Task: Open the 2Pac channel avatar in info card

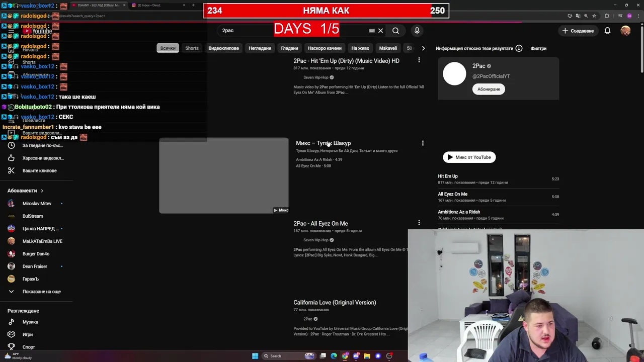Action: point(454,74)
